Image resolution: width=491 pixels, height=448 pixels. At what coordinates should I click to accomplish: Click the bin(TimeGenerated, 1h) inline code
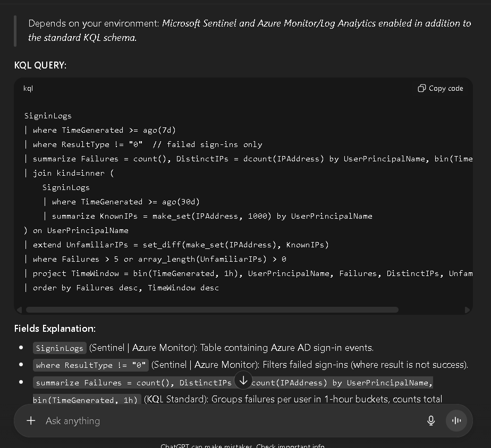click(87, 400)
